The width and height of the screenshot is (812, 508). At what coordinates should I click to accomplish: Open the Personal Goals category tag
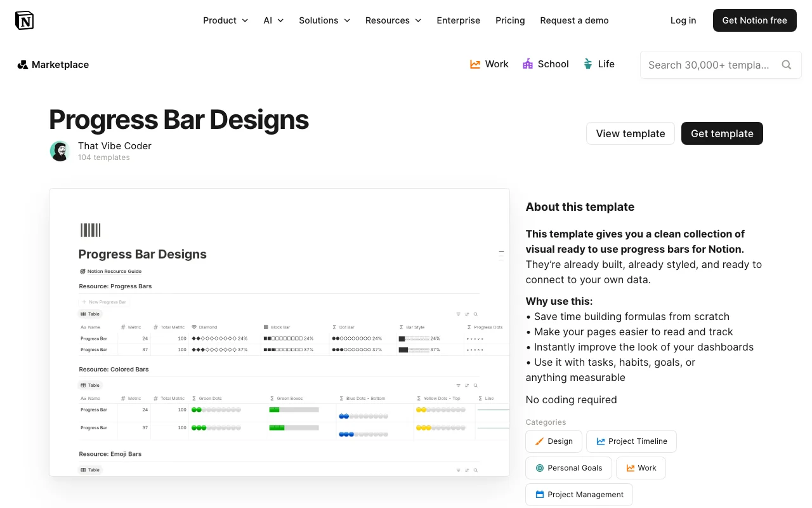pyautogui.click(x=568, y=468)
